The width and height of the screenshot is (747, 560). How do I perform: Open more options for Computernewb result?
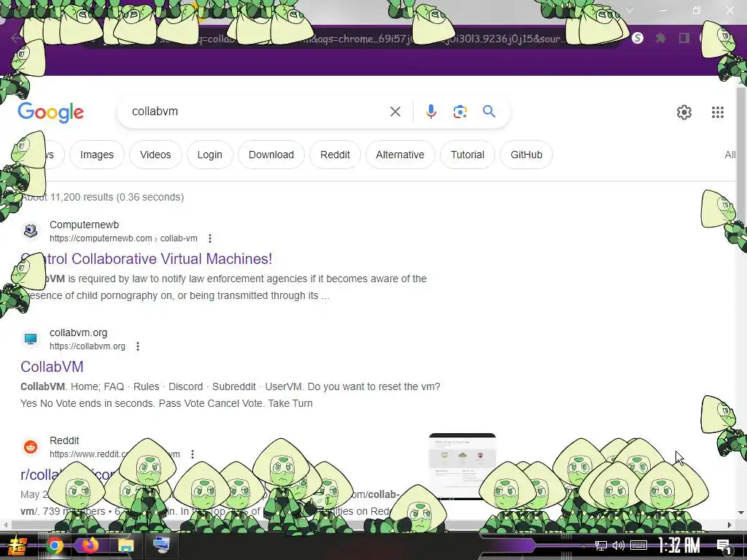click(209, 238)
